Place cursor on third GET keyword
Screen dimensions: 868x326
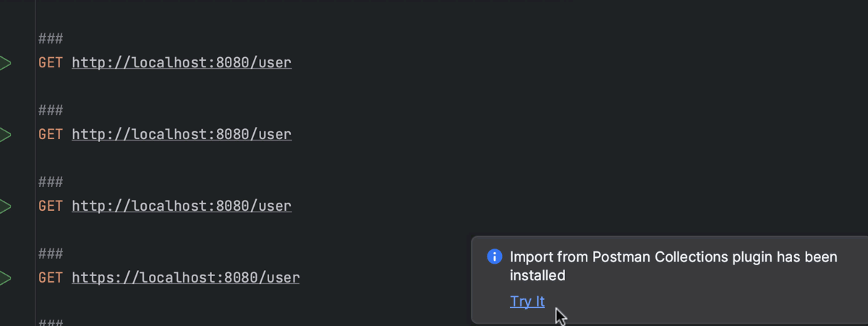point(51,206)
